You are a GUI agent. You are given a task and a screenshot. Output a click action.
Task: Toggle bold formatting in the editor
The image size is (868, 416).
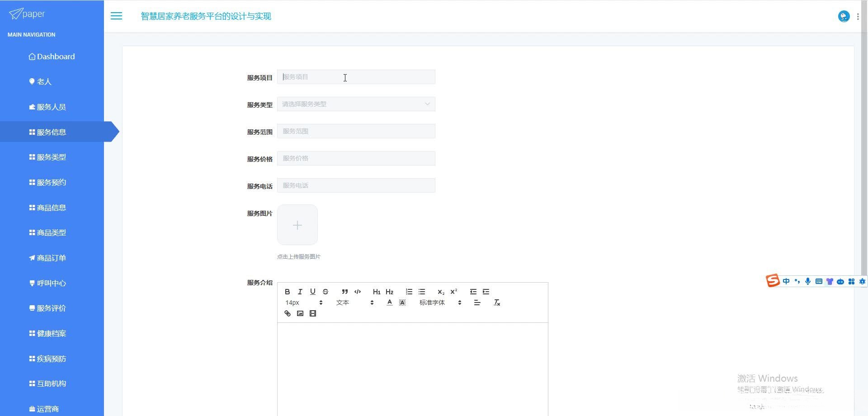[287, 292]
